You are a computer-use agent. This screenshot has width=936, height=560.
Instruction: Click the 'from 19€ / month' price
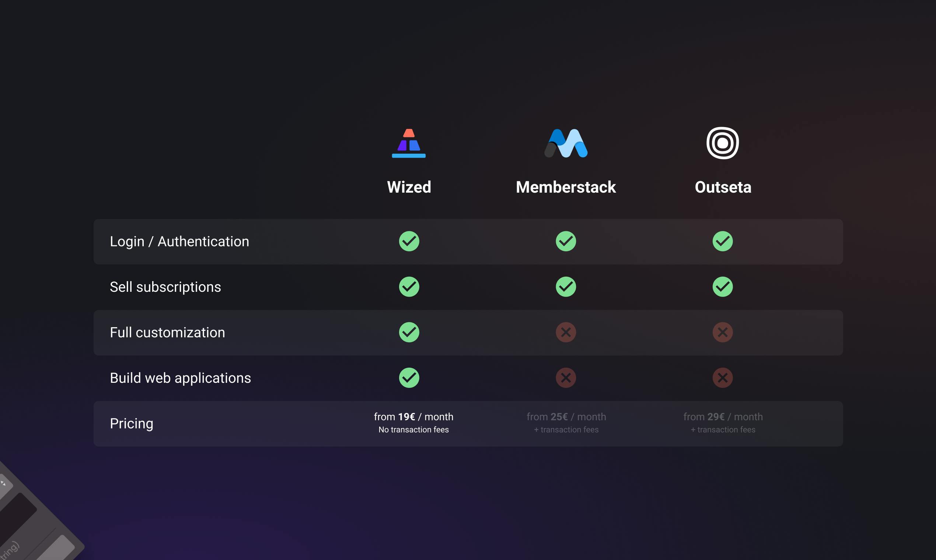click(414, 417)
